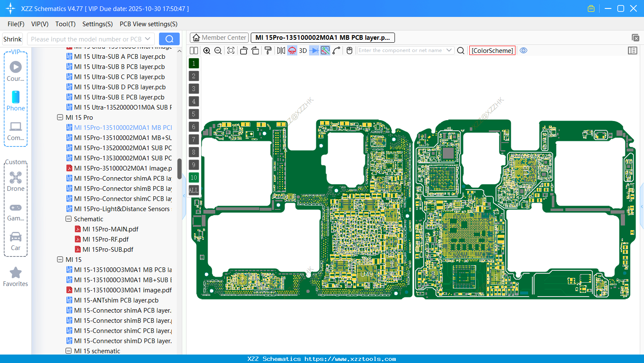Open the ColorScheme selector
644x363 pixels.
point(492,50)
